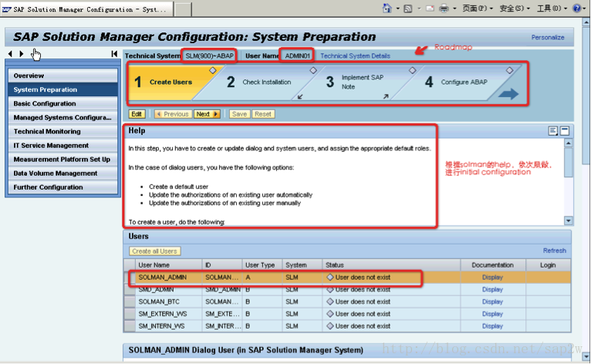Click the IE Help question mark icon
This screenshot has height=364, width=591.
click(576, 8)
